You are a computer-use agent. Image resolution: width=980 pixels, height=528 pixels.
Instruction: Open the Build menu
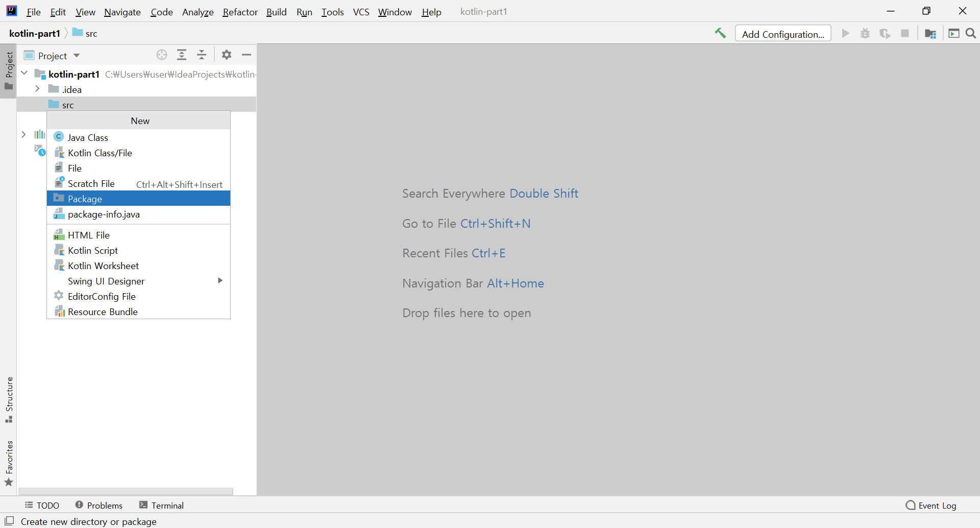pyautogui.click(x=277, y=12)
